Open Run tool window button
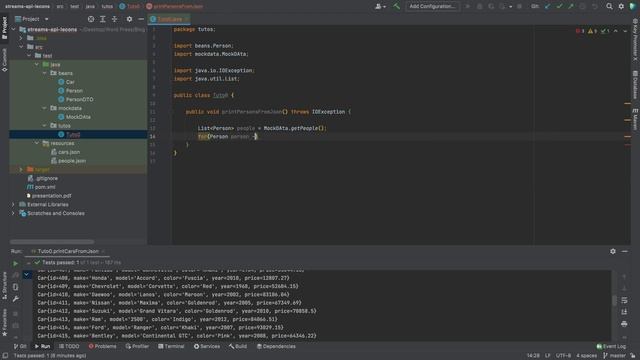 [x=42, y=346]
